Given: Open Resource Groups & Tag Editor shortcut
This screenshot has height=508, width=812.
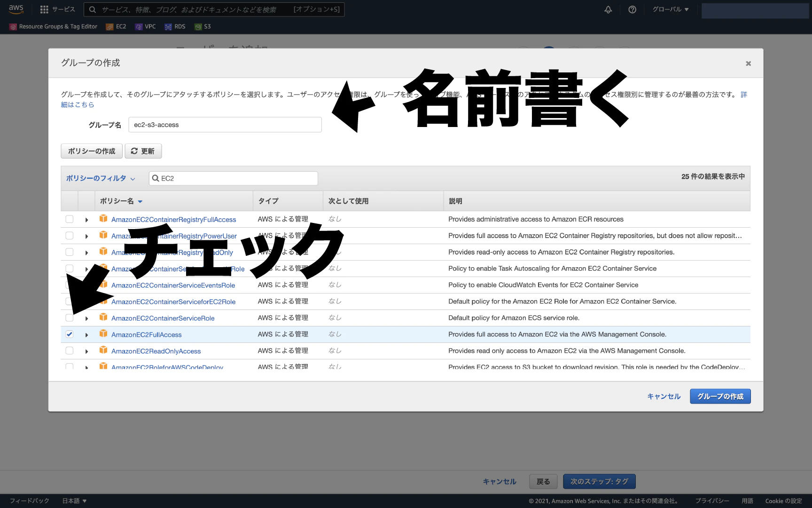Looking at the screenshot, I should point(53,27).
